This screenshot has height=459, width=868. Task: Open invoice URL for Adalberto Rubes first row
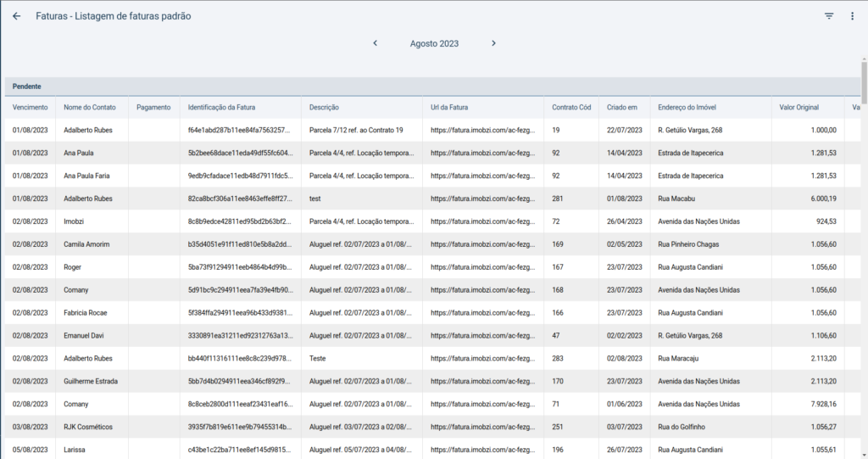(x=482, y=131)
